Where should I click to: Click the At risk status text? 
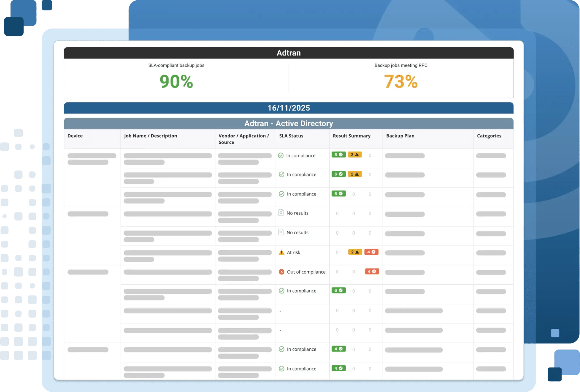coord(293,252)
